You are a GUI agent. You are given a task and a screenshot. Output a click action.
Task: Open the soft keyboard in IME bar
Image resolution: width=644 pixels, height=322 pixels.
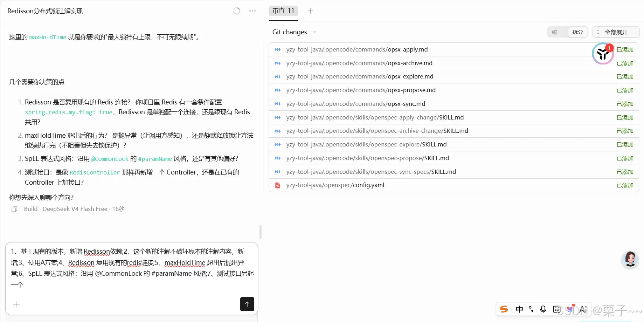[556, 309]
